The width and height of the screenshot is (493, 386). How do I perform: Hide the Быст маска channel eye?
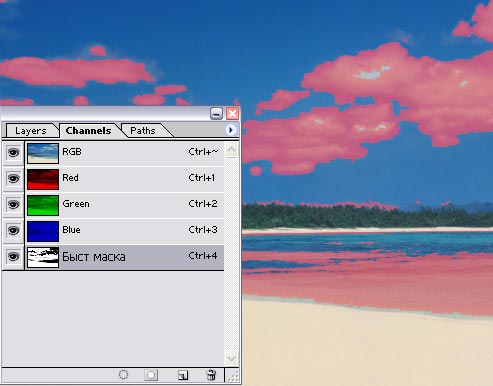pos(13,257)
